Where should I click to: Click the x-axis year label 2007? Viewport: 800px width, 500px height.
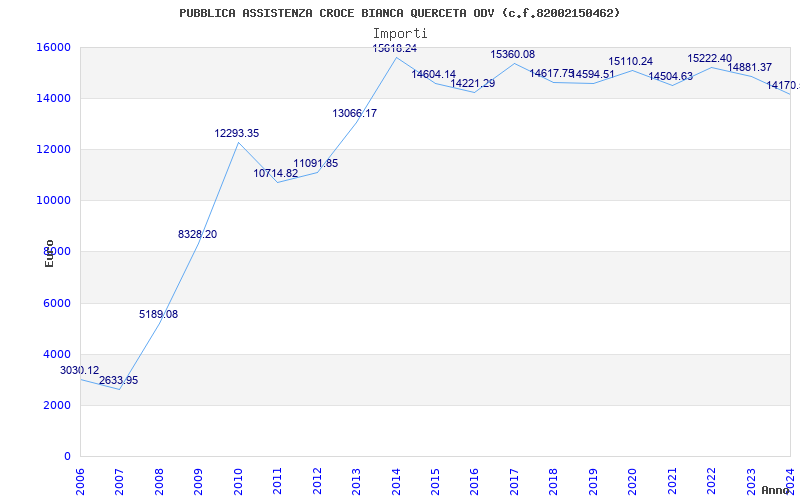click(120, 480)
